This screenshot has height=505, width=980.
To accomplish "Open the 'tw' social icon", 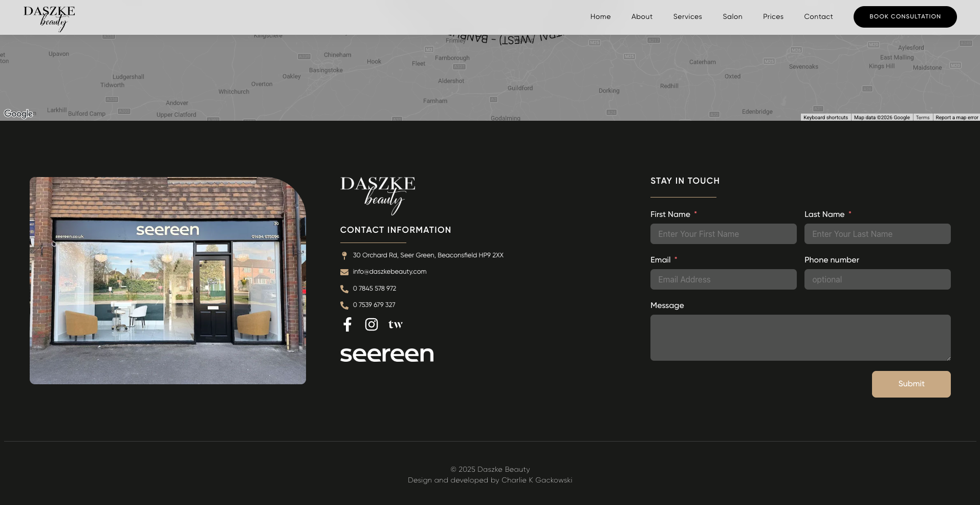I will pyautogui.click(x=396, y=324).
